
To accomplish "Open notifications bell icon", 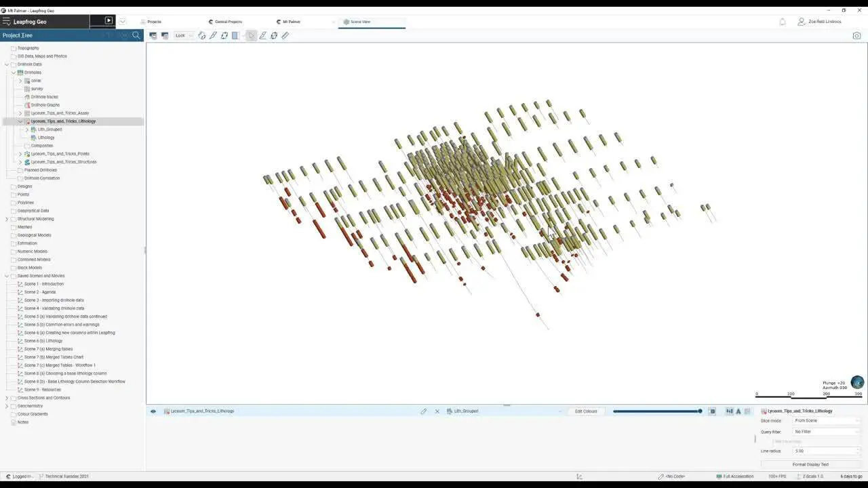I will click(x=783, y=22).
